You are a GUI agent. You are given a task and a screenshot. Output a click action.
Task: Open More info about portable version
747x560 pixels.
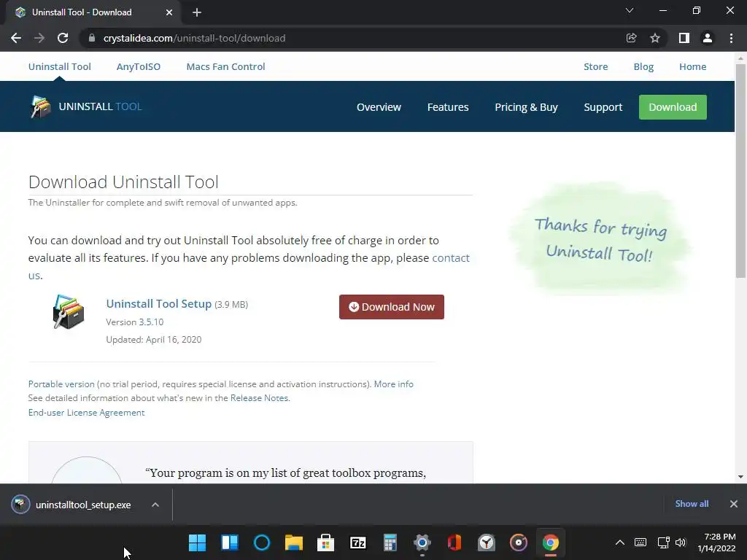coord(393,384)
